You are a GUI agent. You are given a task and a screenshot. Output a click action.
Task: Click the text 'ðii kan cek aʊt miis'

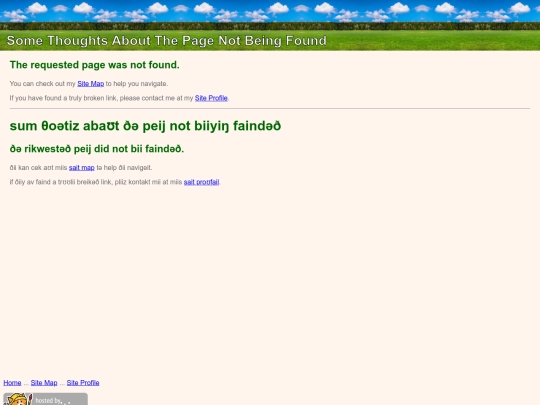[x=38, y=168]
